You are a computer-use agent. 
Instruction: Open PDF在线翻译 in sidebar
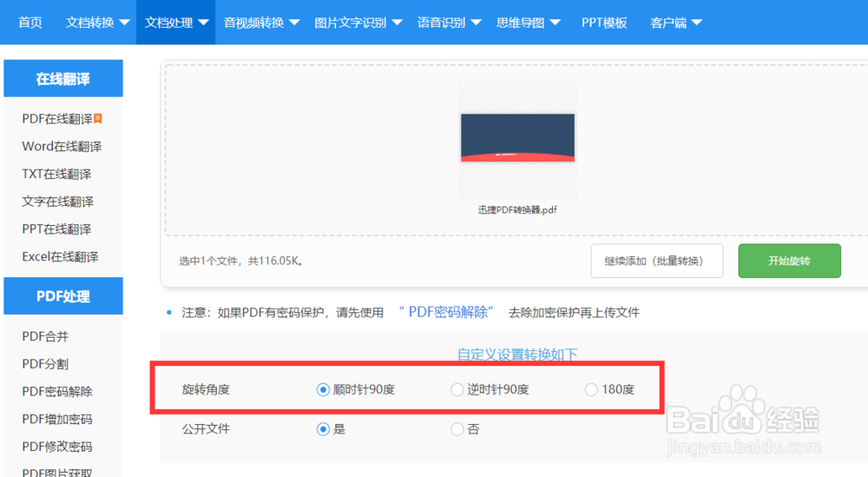click(x=57, y=119)
